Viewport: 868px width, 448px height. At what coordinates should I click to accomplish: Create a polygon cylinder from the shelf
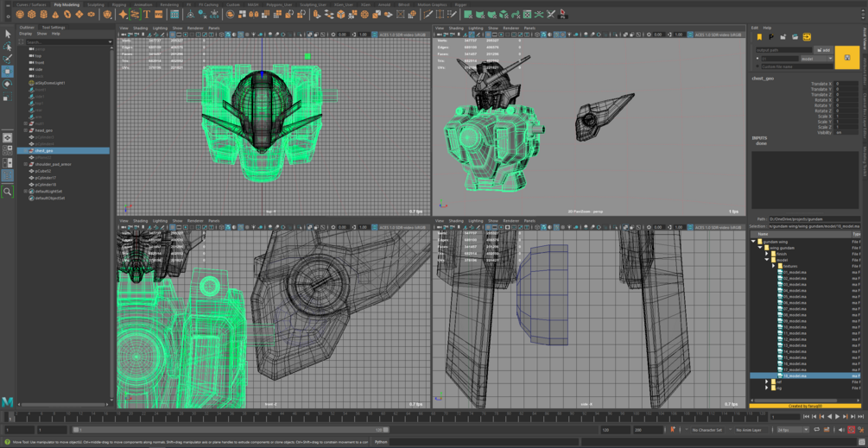coord(45,14)
